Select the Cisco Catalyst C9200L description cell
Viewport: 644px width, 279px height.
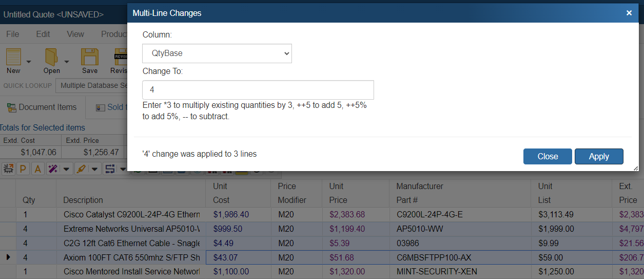pyautogui.click(x=131, y=214)
